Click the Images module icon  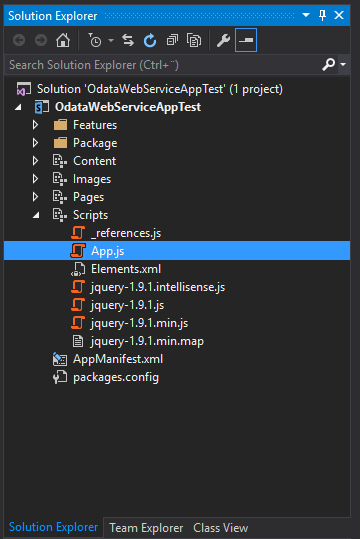point(60,179)
